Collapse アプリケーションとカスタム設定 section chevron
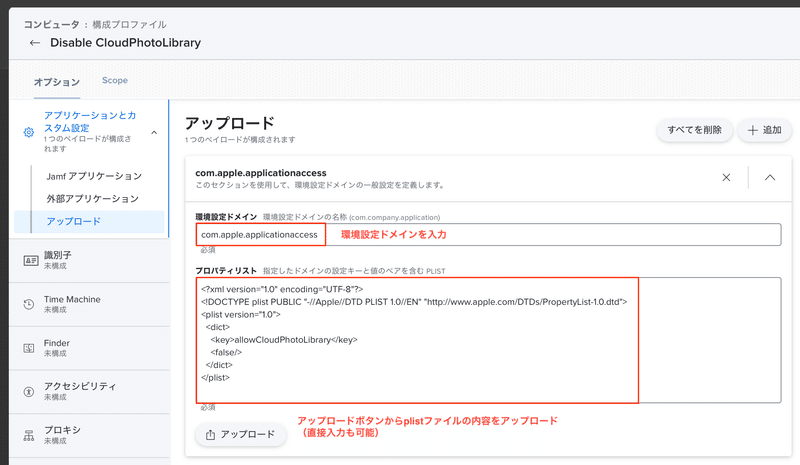Image resolution: width=800 pixels, height=465 pixels. click(x=154, y=133)
